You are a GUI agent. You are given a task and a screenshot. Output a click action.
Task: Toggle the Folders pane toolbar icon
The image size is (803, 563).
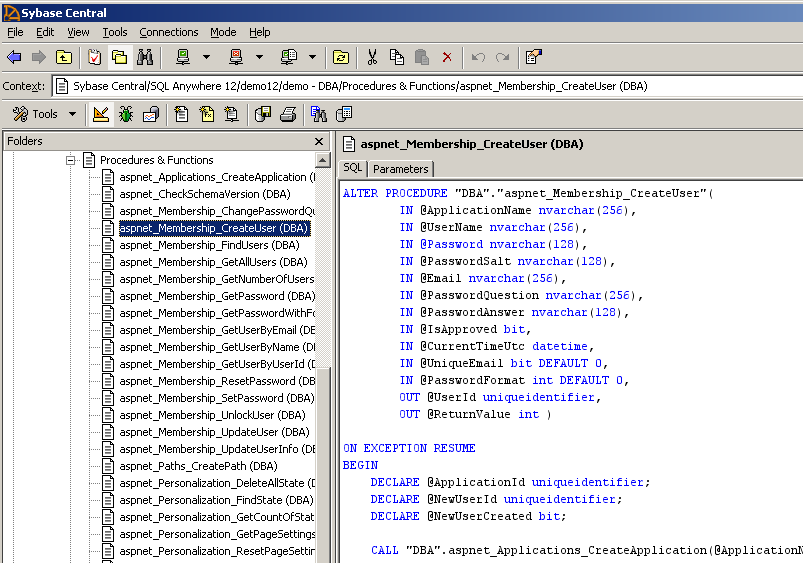click(119, 57)
